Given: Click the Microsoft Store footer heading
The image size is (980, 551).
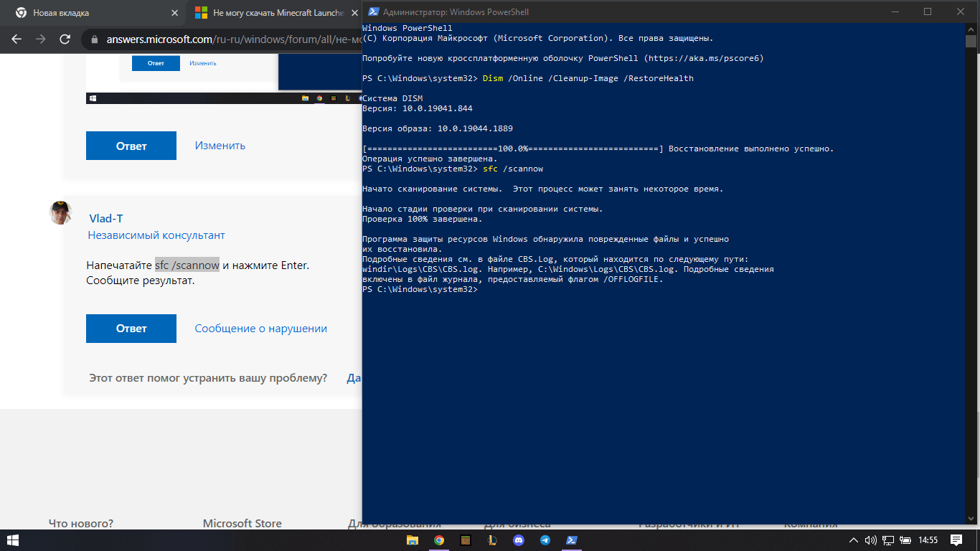Looking at the screenshot, I should pos(242,524).
